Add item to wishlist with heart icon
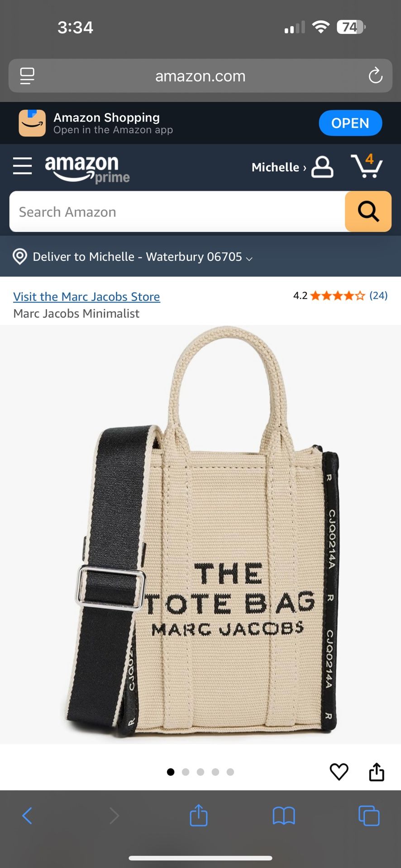 tap(339, 772)
